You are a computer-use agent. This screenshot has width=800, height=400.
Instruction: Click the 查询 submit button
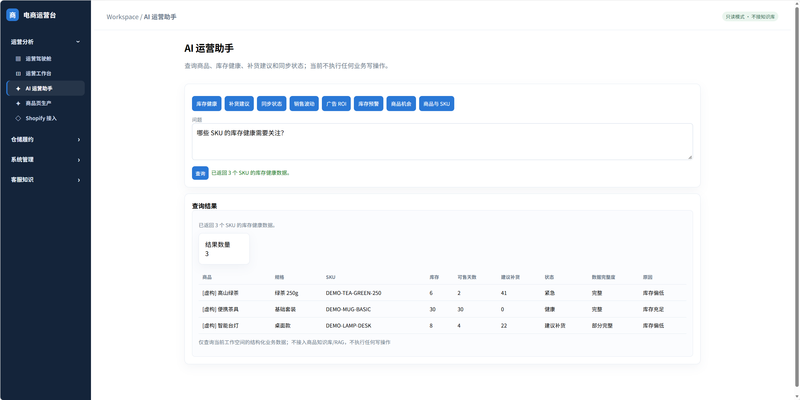[200, 173]
